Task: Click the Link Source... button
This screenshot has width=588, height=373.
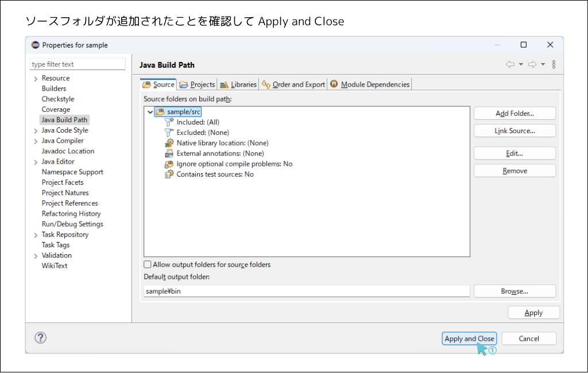Action: tap(514, 131)
